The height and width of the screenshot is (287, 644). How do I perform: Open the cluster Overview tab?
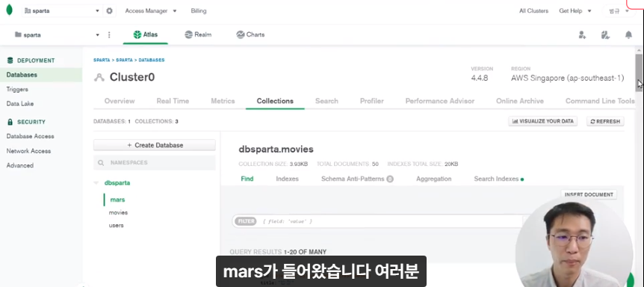(x=119, y=101)
